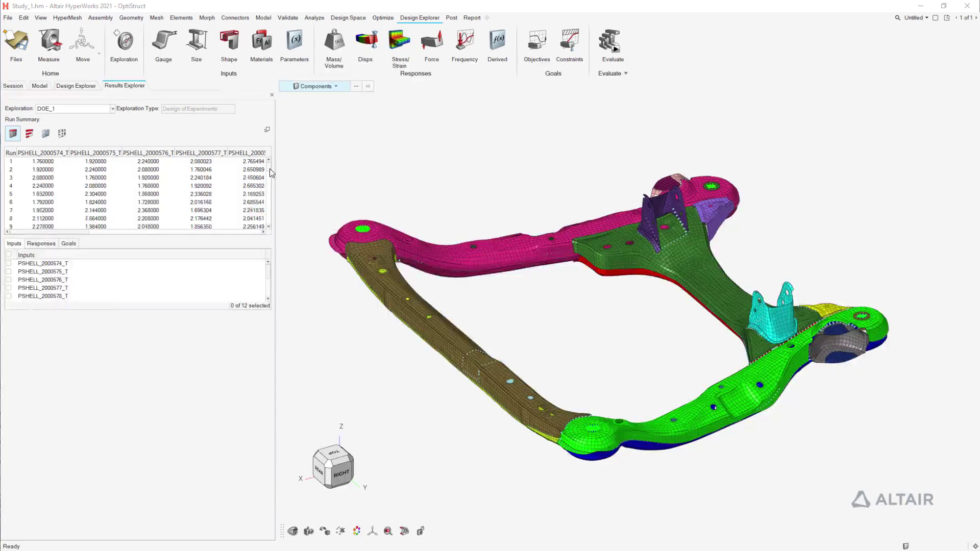Switch to the Responses tab
The image size is (980, 551).
(x=41, y=243)
